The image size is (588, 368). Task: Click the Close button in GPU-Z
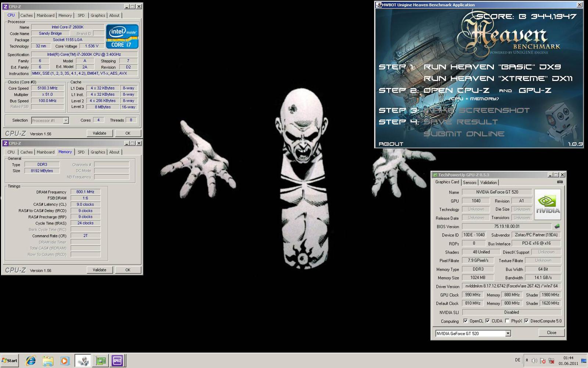pos(552,332)
